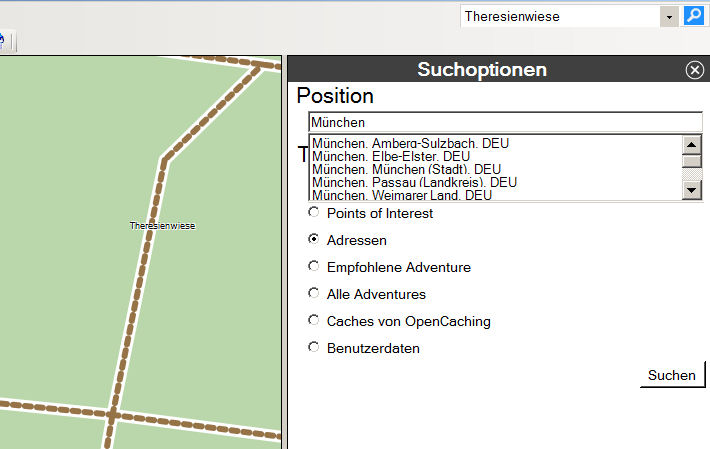This screenshot has height=449, width=710.
Task: Enable the Empfohlene Adventure option
Action: (x=314, y=267)
